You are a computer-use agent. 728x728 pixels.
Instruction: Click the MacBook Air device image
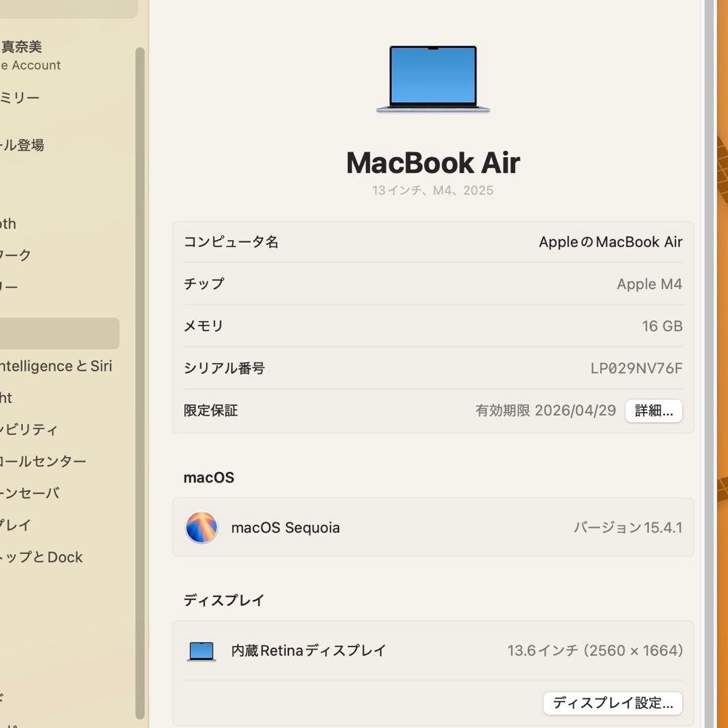pos(433,79)
